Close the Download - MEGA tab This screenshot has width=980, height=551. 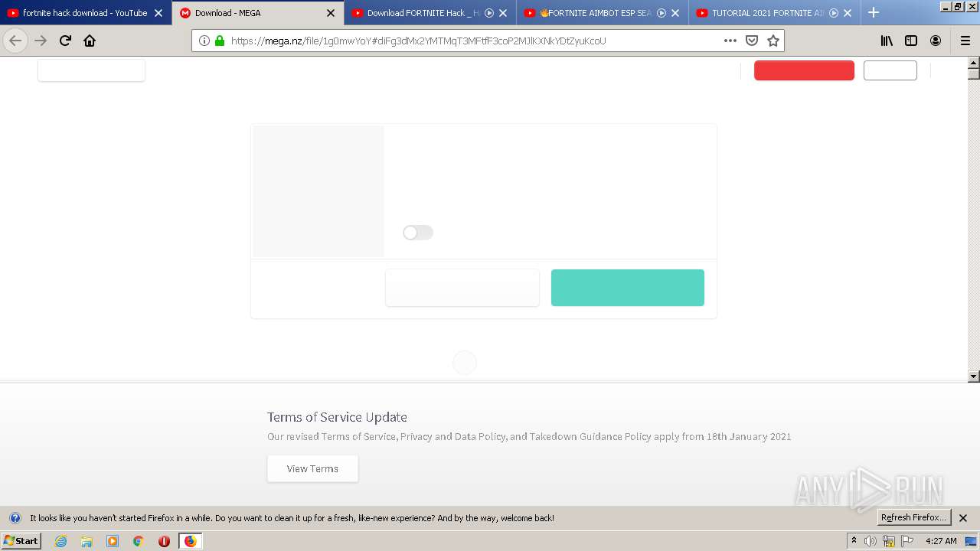point(331,13)
